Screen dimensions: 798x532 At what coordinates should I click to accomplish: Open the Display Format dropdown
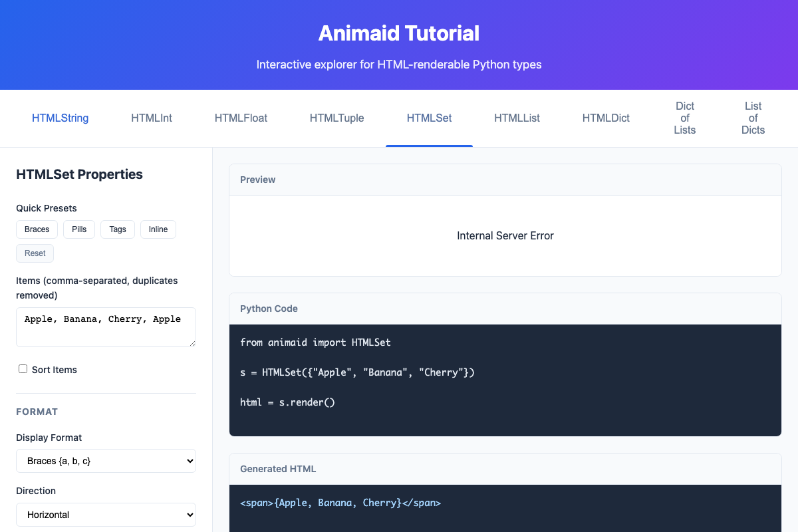click(106, 460)
